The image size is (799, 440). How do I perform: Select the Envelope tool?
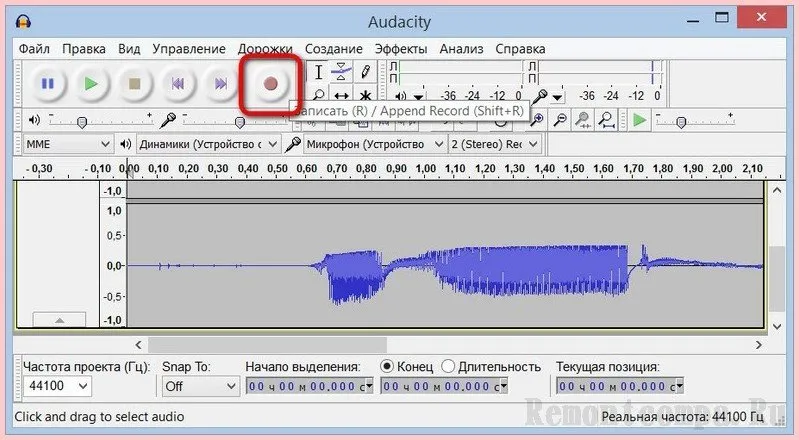click(x=341, y=72)
